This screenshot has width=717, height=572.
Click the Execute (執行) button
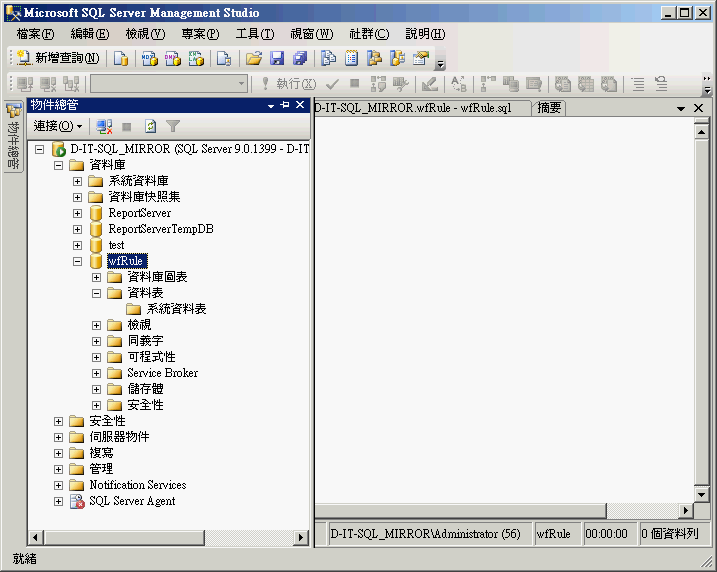click(288, 84)
